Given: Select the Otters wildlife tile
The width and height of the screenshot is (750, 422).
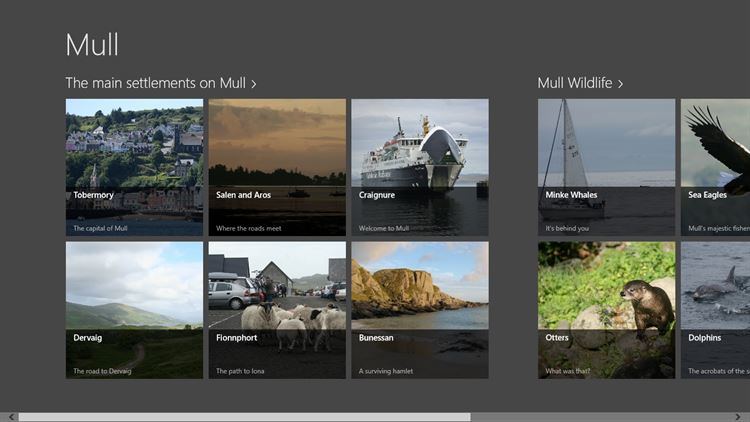Looking at the screenshot, I should point(607,310).
